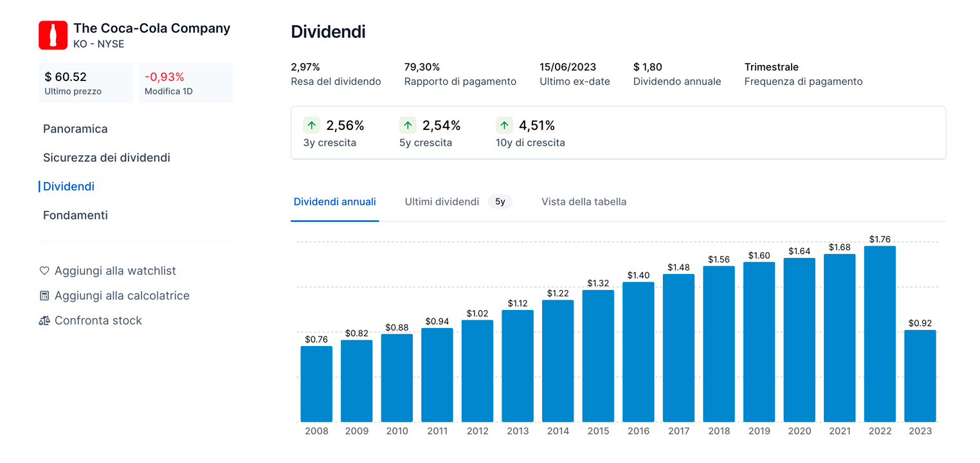Switch to Ultimi dividendi tab

[x=442, y=202]
